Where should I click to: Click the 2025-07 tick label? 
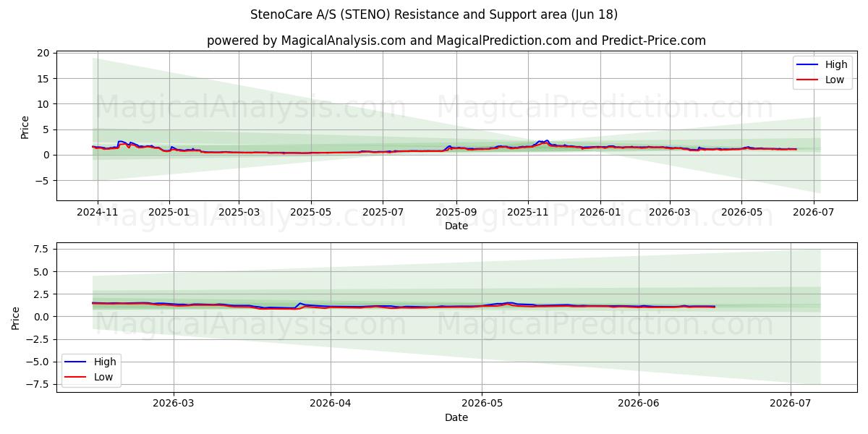tap(382, 212)
